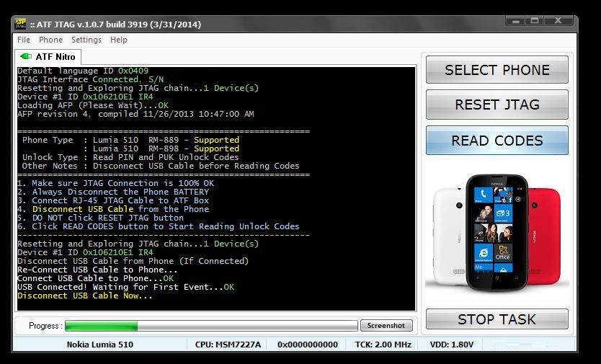
Task: Click the SELECT PHONE button
Action: tap(497, 70)
